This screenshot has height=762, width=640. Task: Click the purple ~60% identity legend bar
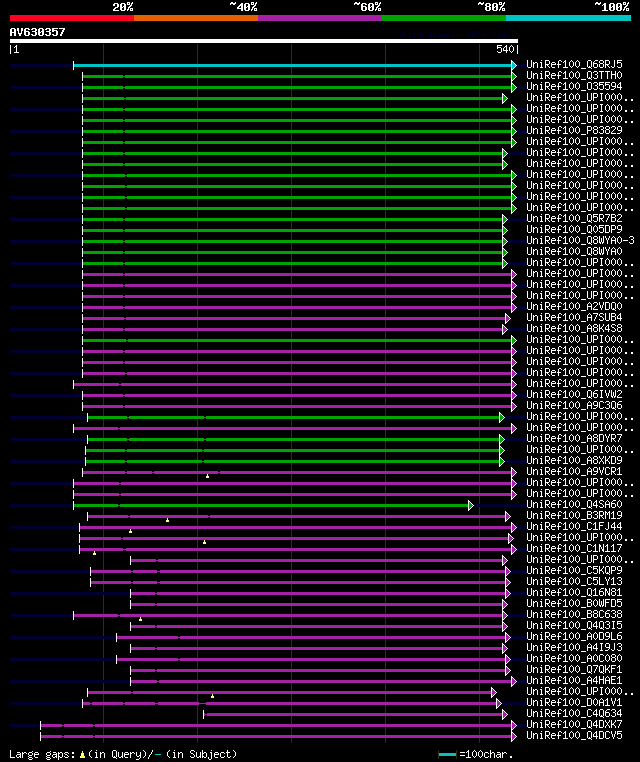(320, 18)
